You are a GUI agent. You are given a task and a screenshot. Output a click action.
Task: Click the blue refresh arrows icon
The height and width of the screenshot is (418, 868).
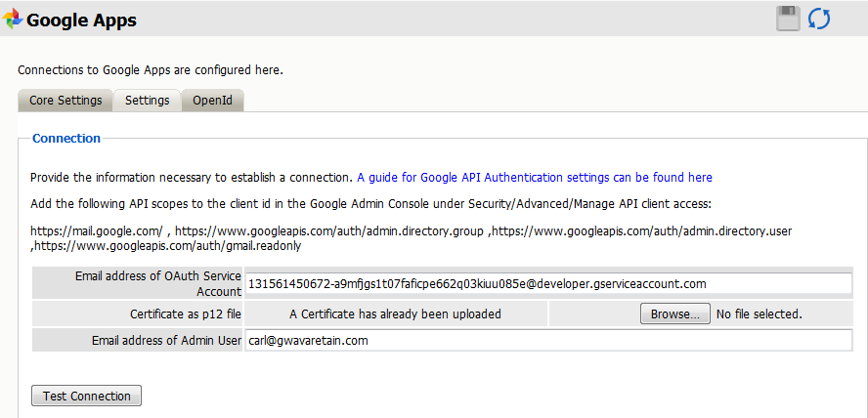(x=818, y=19)
